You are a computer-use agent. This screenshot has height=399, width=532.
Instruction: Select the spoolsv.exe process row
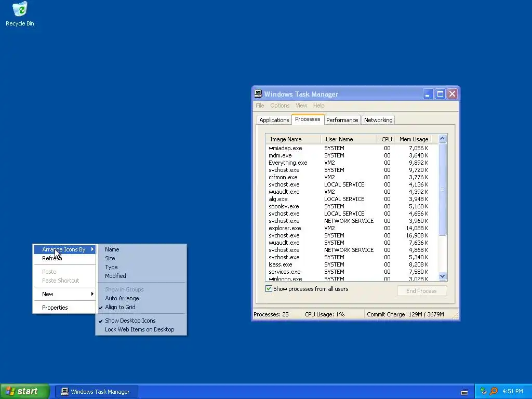pos(352,206)
